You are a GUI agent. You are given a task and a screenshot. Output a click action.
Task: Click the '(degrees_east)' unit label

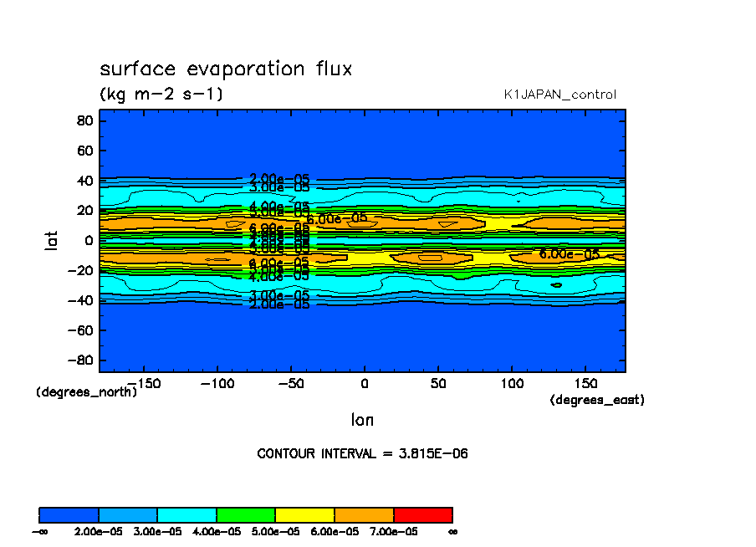click(597, 401)
